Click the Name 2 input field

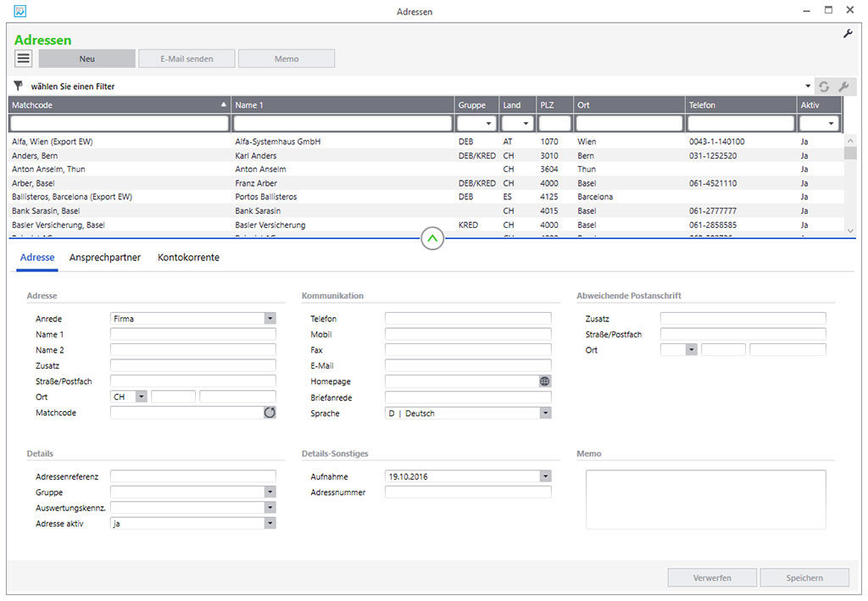[x=192, y=350]
